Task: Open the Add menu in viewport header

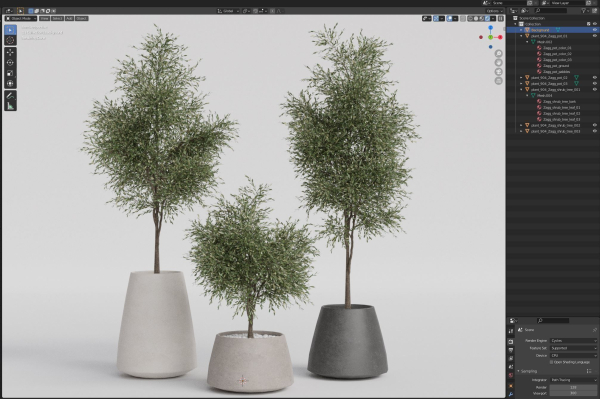Action: (x=69, y=18)
